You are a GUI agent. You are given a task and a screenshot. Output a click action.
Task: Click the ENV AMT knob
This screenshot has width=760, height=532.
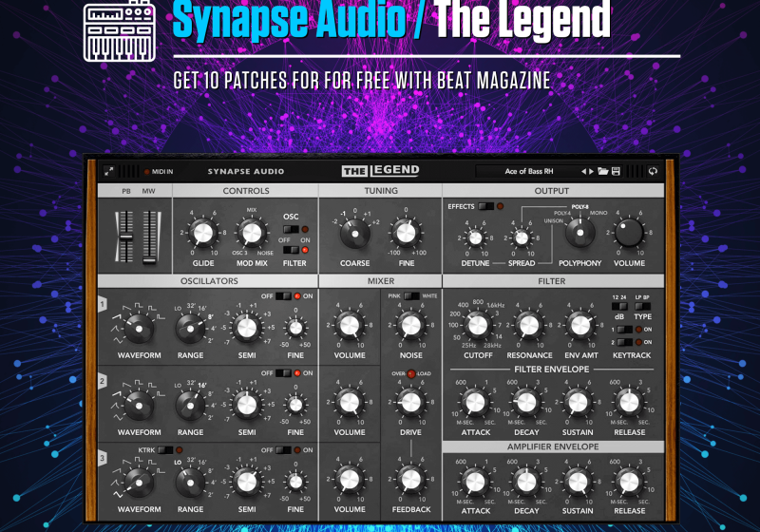coord(580,326)
